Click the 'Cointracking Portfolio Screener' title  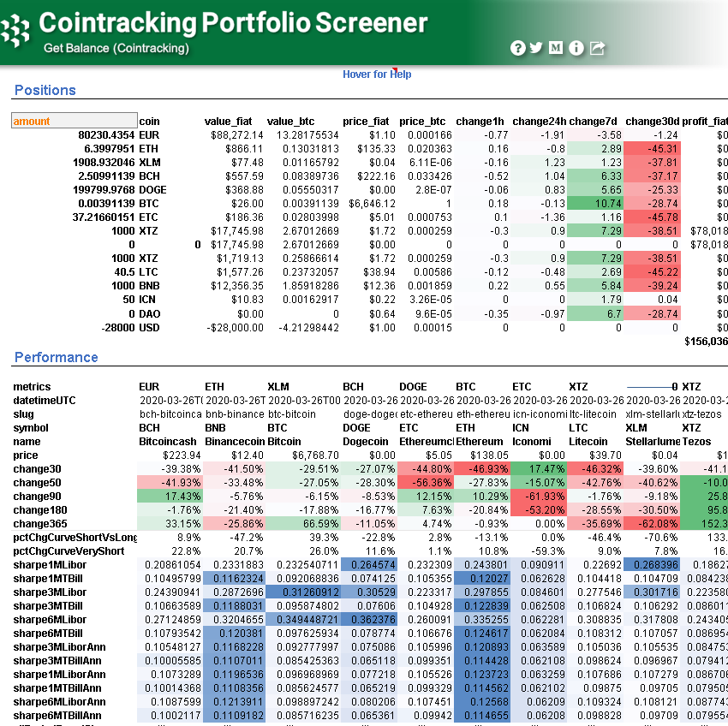tap(233, 22)
